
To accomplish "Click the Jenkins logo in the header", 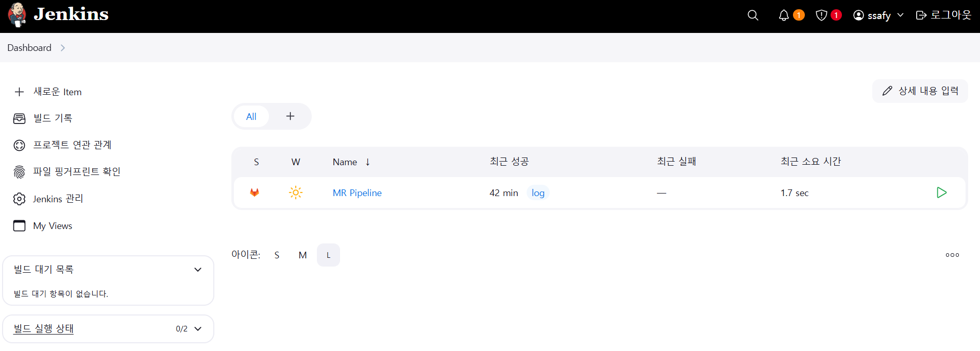I will [x=58, y=15].
